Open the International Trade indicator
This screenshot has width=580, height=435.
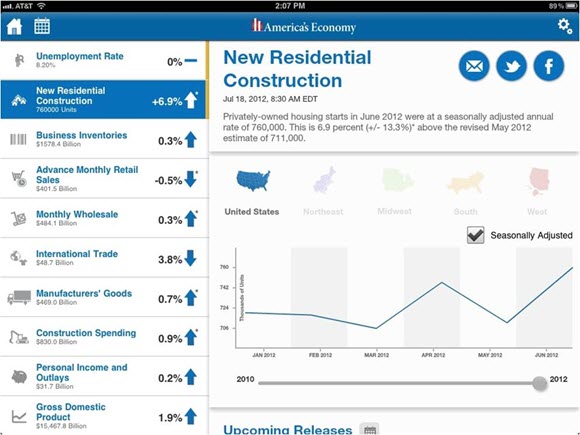tap(104, 258)
